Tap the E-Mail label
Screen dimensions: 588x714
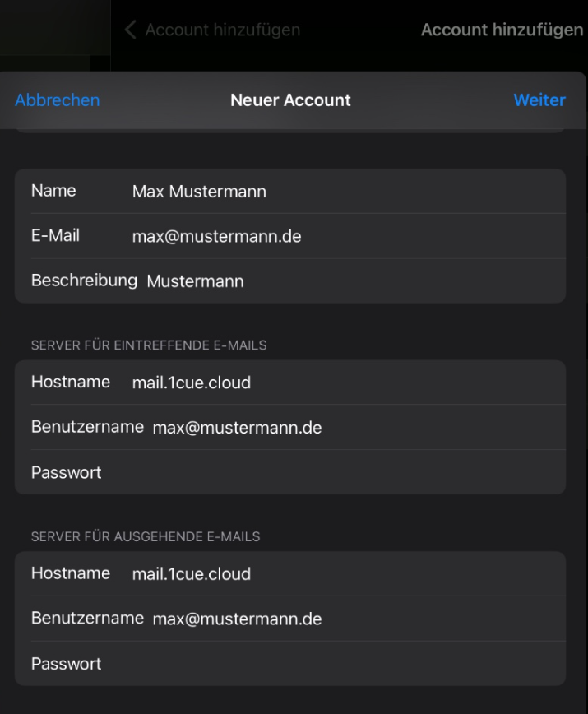56,235
